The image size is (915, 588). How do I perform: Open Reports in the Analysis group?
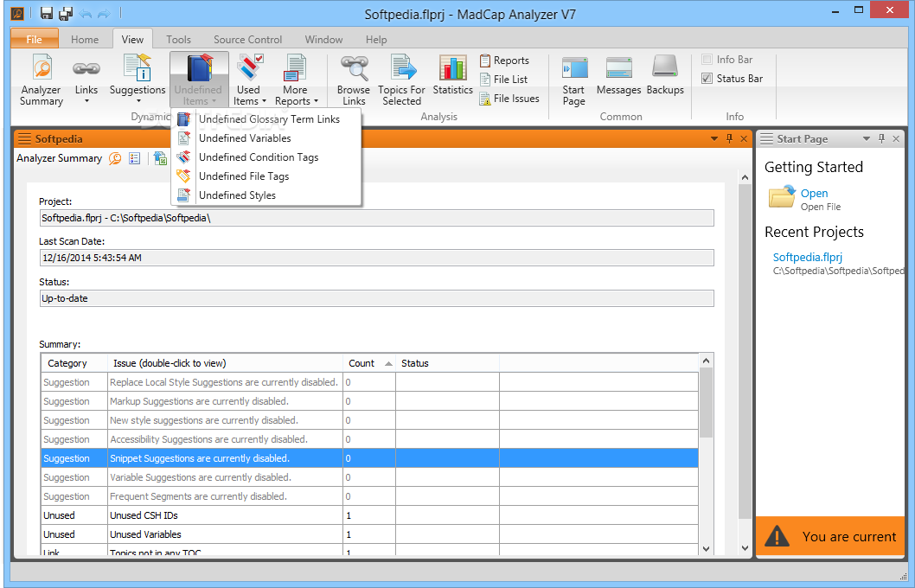tap(504, 60)
